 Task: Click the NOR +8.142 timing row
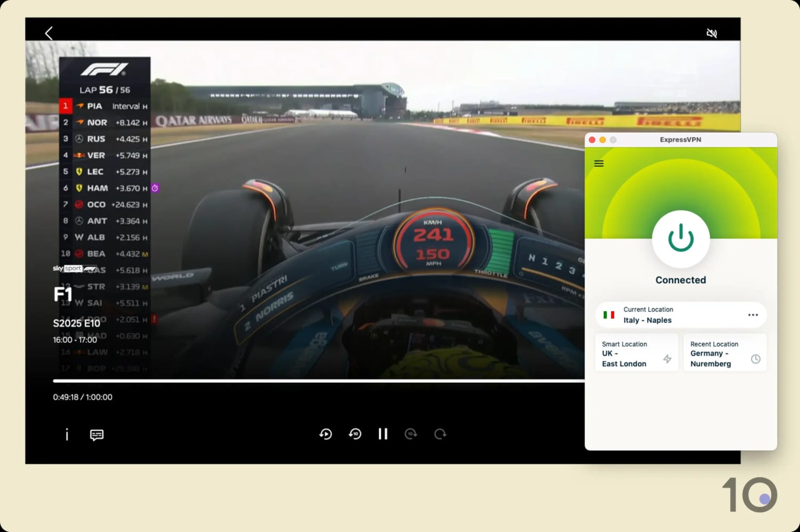click(105, 123)
